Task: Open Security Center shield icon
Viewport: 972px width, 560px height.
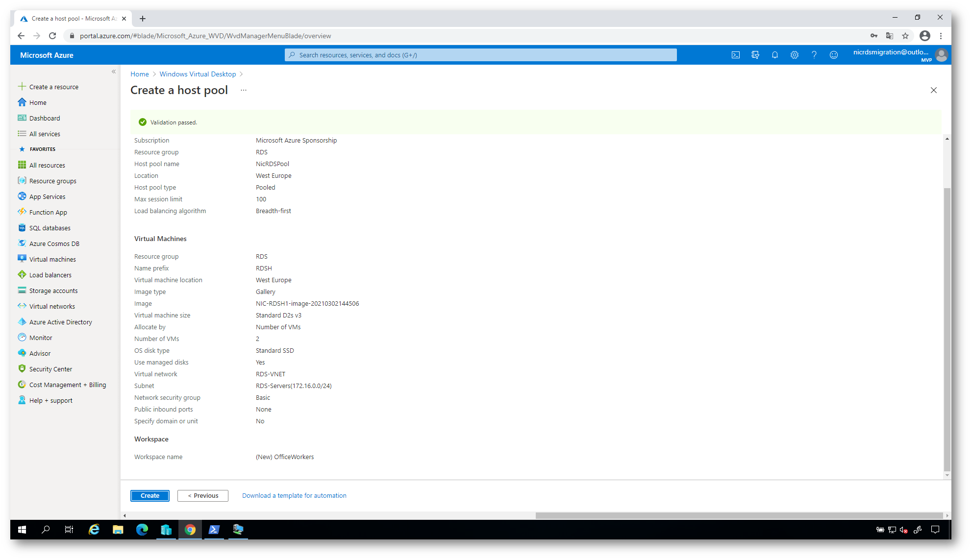Action: click(x=22, y=369)
